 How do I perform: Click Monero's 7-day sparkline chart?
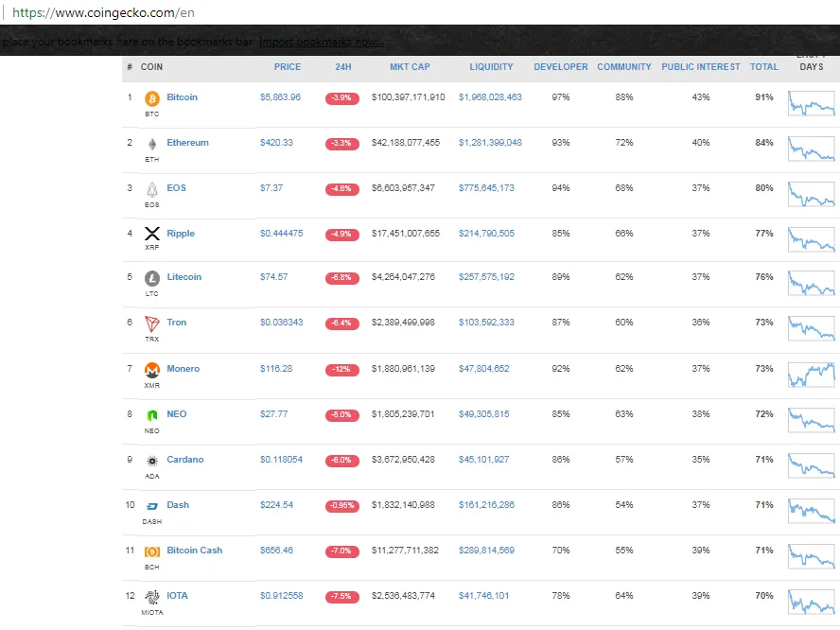pyautogui.click(x=811, y=375)
